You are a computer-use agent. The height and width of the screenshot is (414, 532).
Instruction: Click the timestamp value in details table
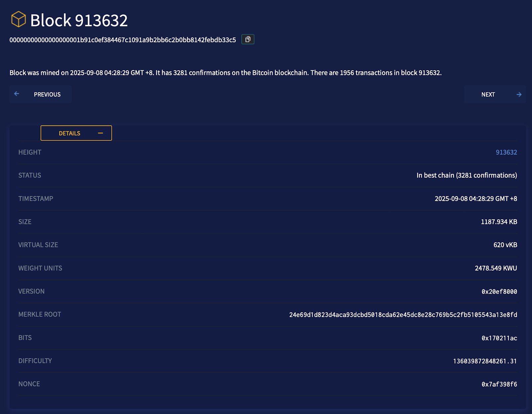(475, 199)
